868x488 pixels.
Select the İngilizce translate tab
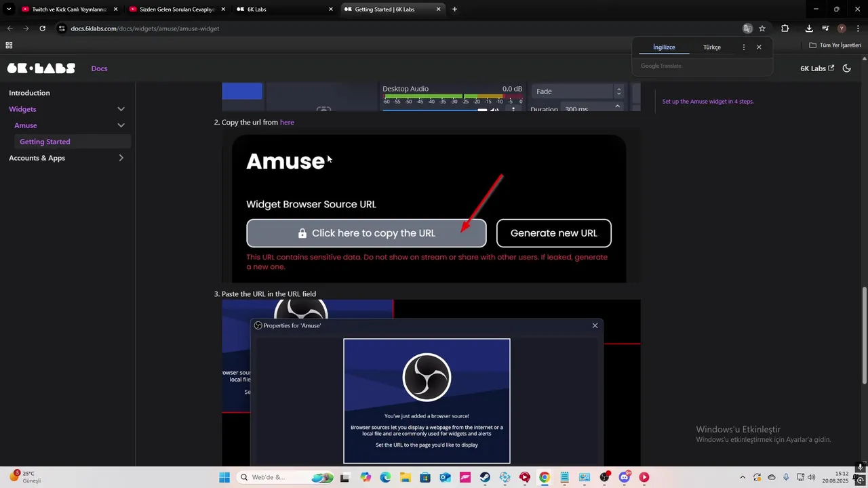(x=664, y=47)
